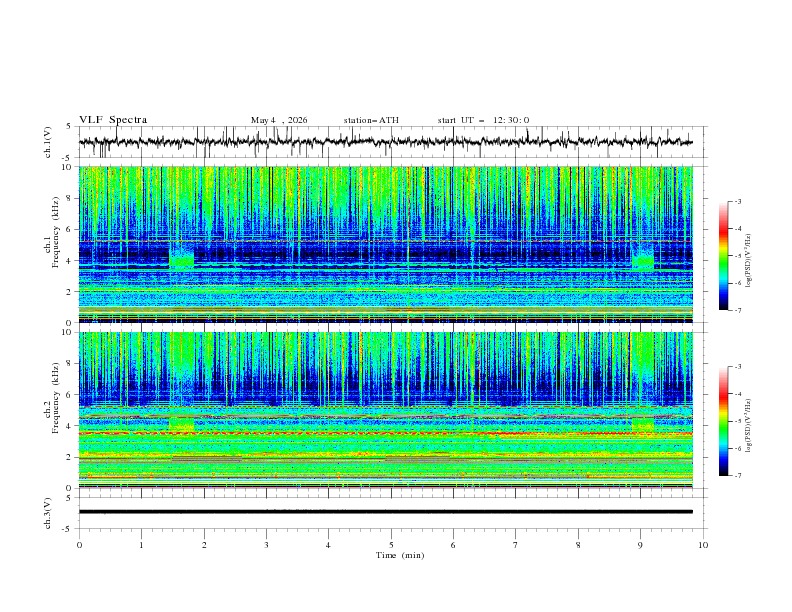The height and width of the screenshot is (612, 792).
Task: Click the start UT 12:30:0 label
Action: click(x=483, y=120)
